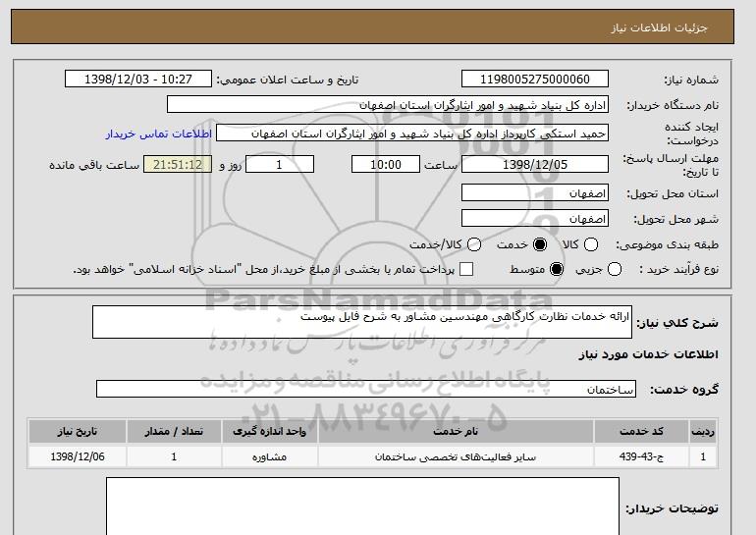Click the مشاوره unit cell

(x=270, y=456)
